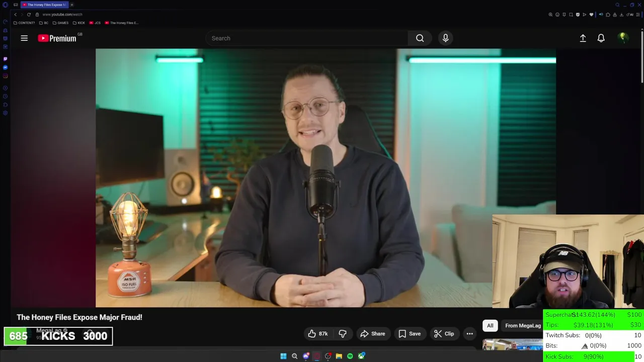Click the youtube.com/watch address bar

click(62, 15)
